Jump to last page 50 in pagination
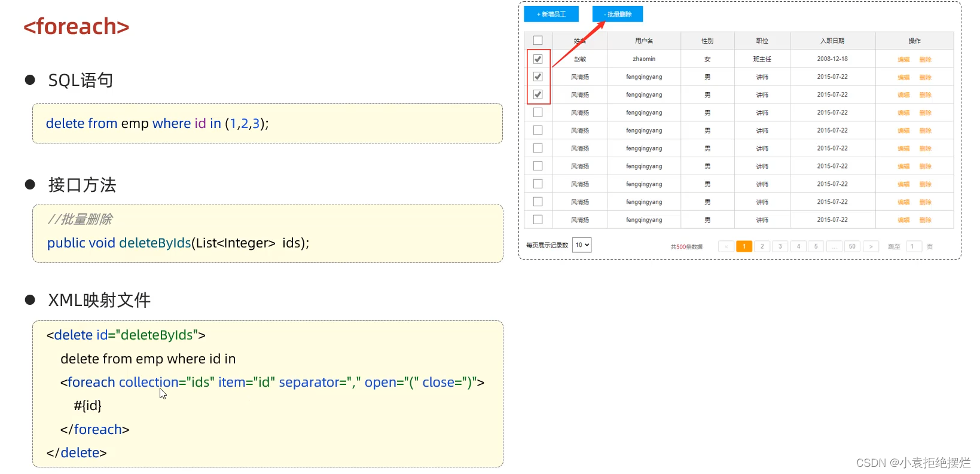 852,246
